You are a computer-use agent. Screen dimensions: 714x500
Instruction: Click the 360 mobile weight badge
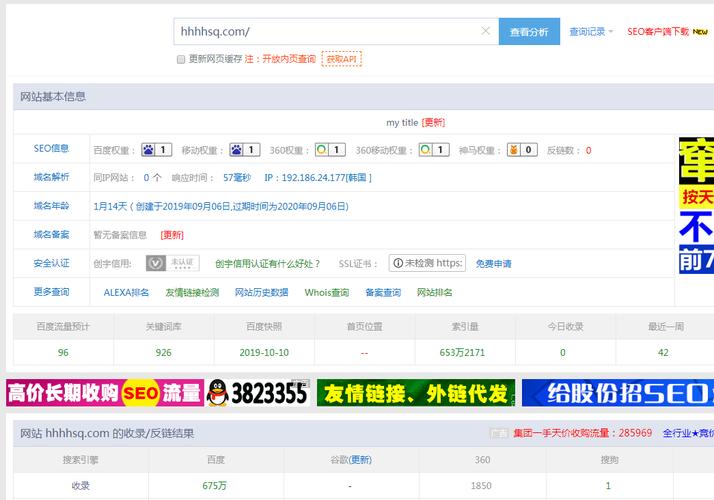click(432, 150)
